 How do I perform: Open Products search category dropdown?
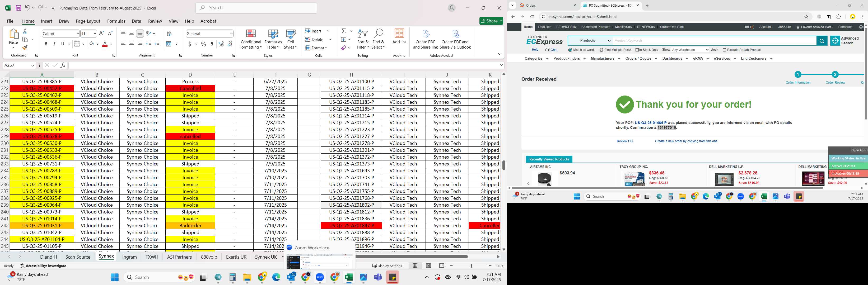tap(590, 41)
